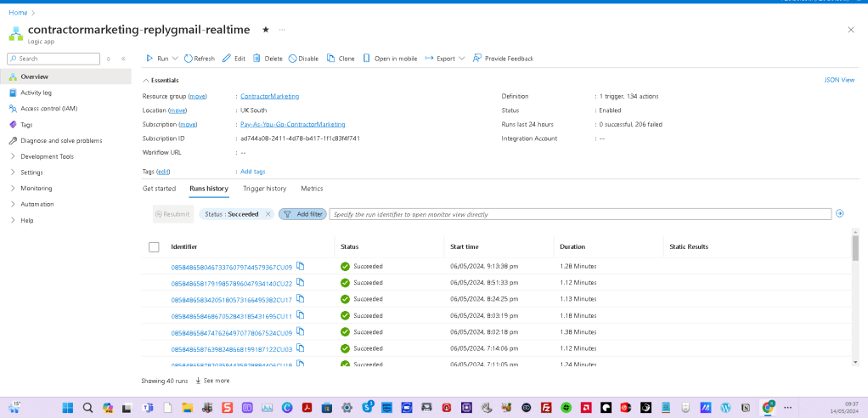The width and height of the screenshot is (868, 418).
Task: Copy identifier ending CU17
Action: [x=301, y=298]
